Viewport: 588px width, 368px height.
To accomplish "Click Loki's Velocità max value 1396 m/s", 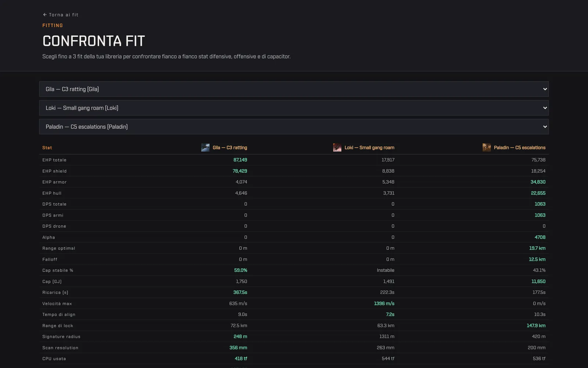I will click(x=384, y=303).
